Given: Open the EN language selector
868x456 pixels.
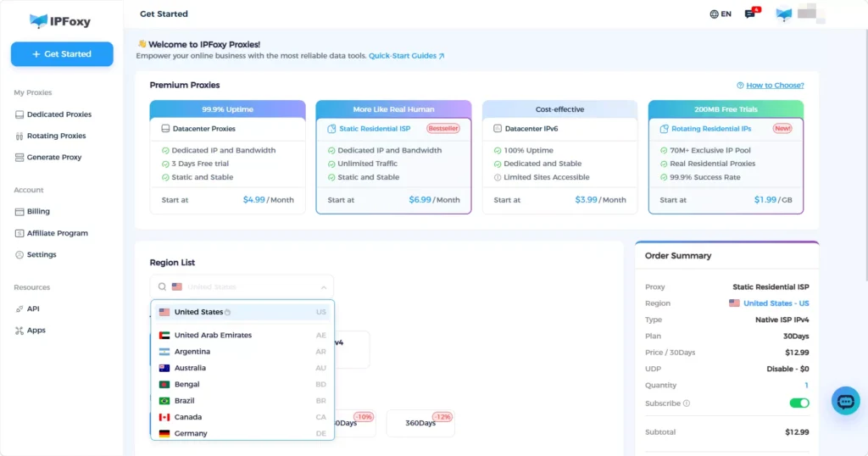Looking at the screenshot, I should [721, 14].
